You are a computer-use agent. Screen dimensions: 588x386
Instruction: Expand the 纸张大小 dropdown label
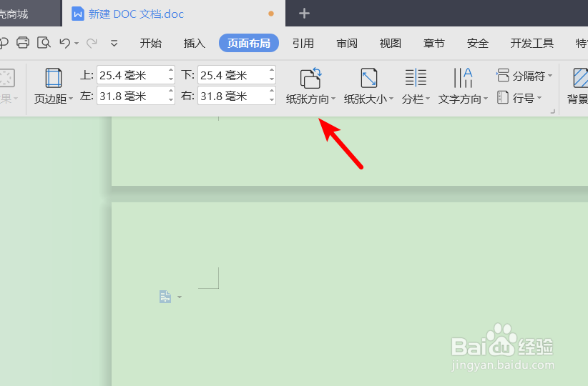tap(368, 99)
